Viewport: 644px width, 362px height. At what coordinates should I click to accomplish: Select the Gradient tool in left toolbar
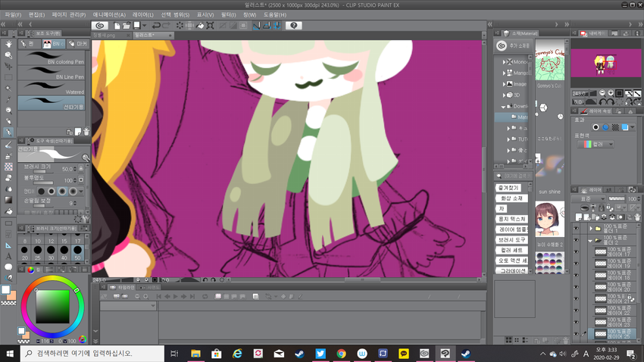[x=8, y=200]
